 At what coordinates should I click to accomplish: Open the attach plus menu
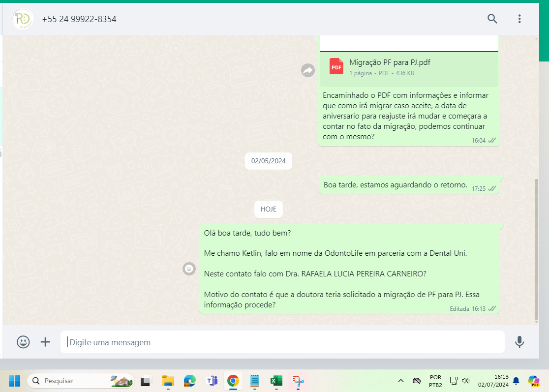tap(45, 342)
